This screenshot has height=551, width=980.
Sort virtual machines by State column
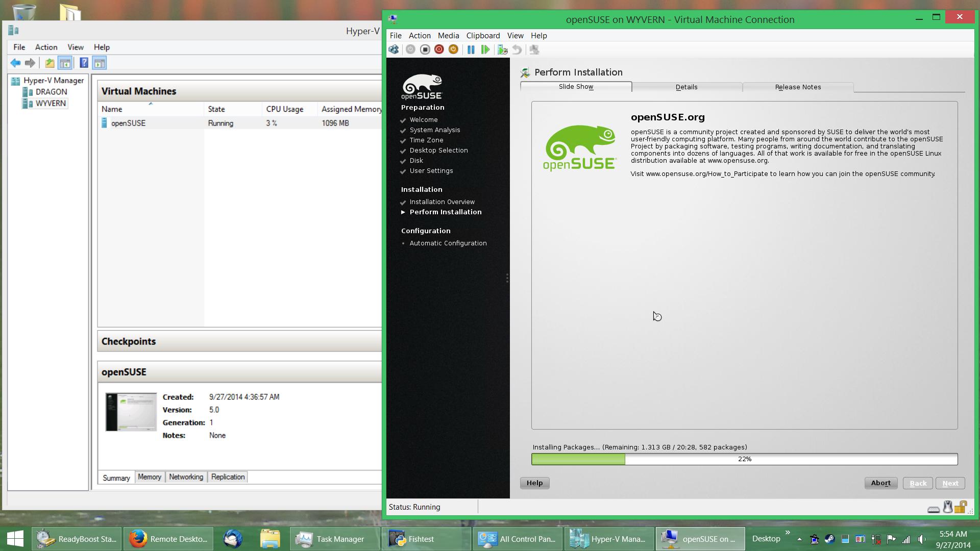(x=233, y=109)
